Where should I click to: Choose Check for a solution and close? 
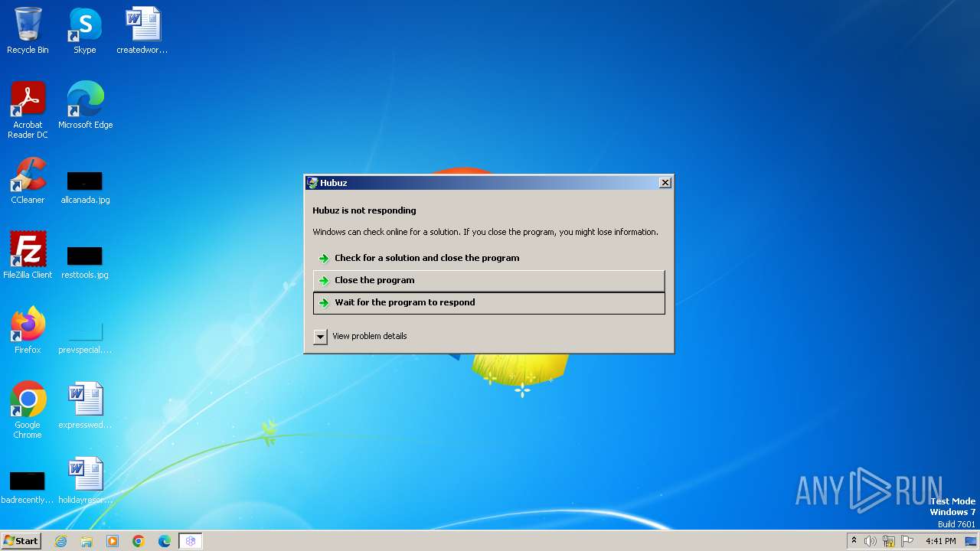tap(488, 258)
